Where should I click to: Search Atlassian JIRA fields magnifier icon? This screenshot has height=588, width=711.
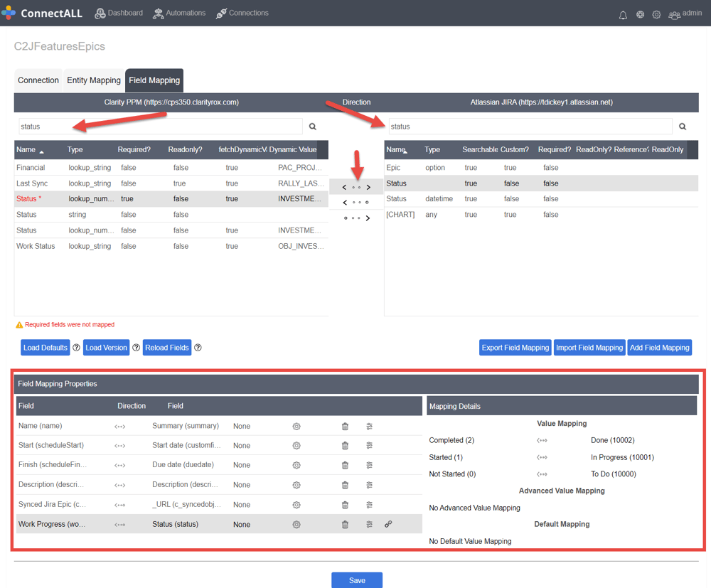pos(682,127)
